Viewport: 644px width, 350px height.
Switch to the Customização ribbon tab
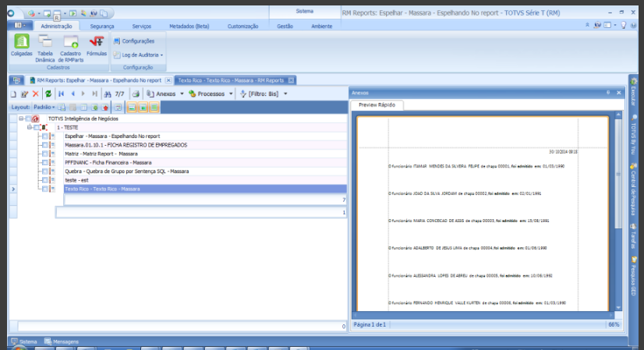pyautogui.click(x=242, y=26)
